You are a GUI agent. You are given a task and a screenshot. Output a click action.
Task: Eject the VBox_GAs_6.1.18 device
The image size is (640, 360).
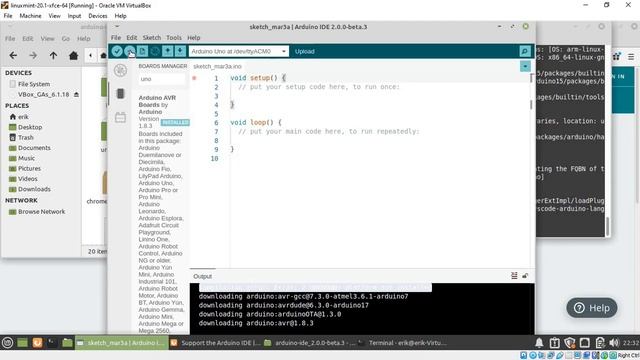coord(76,94)
